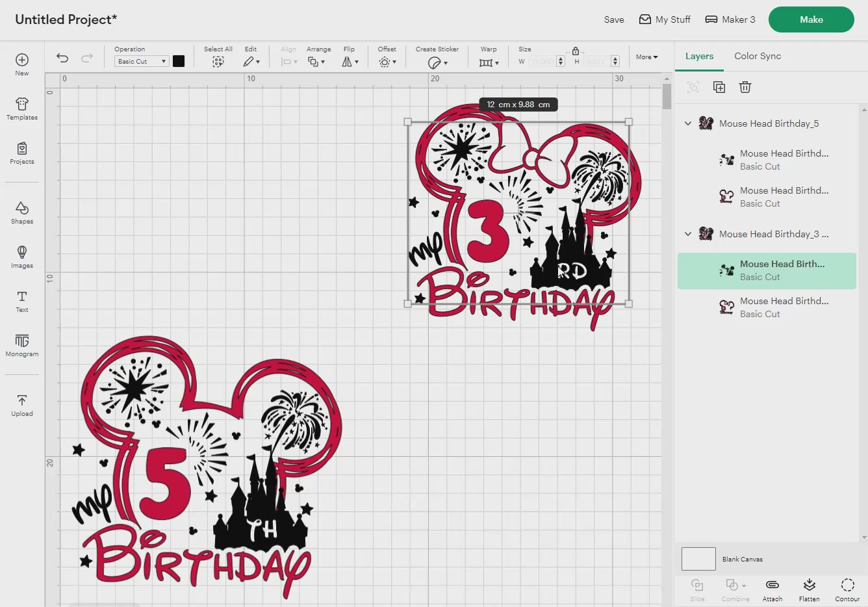This screenshot has height=607, width=868.
Task: Redo the last undone action
Action: (87, 58)
